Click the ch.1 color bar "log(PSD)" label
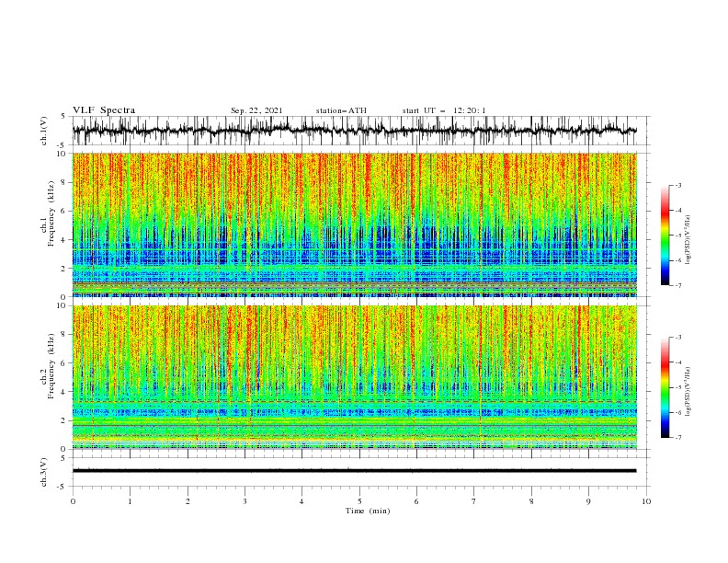 tap(688, 240)
